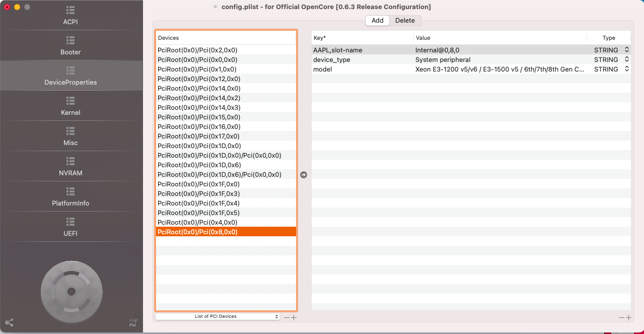This screenshot has height=334, width=644.
Task: Click the round gear disc in sidebar
Action: [71, 291]
